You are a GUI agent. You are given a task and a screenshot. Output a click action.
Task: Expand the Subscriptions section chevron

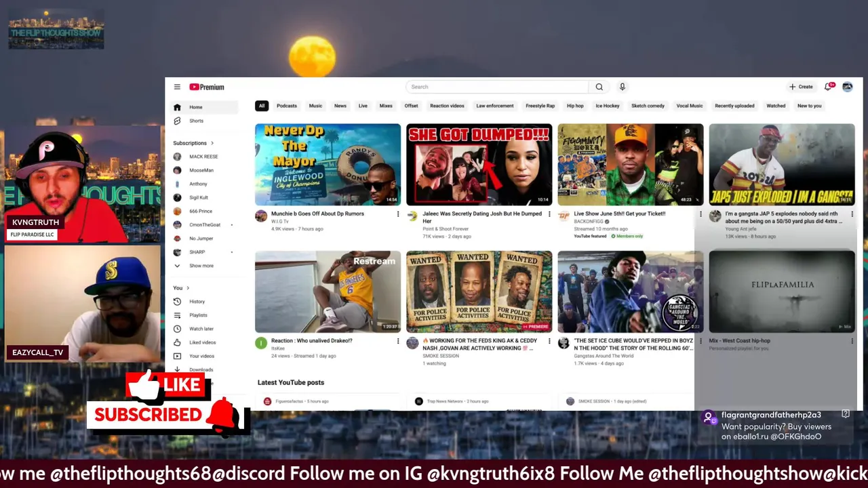pos(212,143)
